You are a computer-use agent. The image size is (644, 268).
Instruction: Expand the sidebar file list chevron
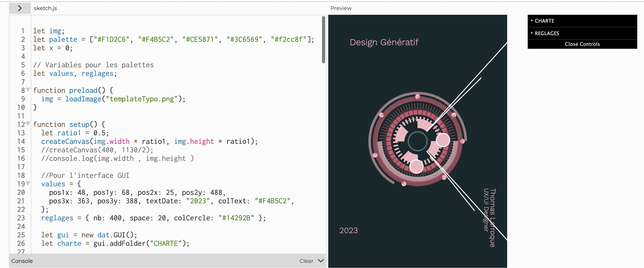pyautogui.click(x=20, y=8)
